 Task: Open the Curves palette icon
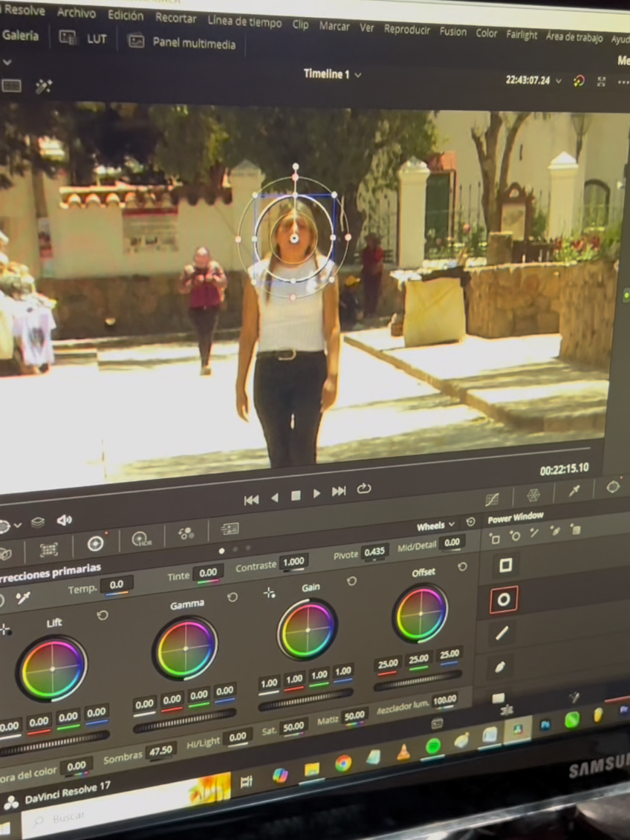pos(492,499)
